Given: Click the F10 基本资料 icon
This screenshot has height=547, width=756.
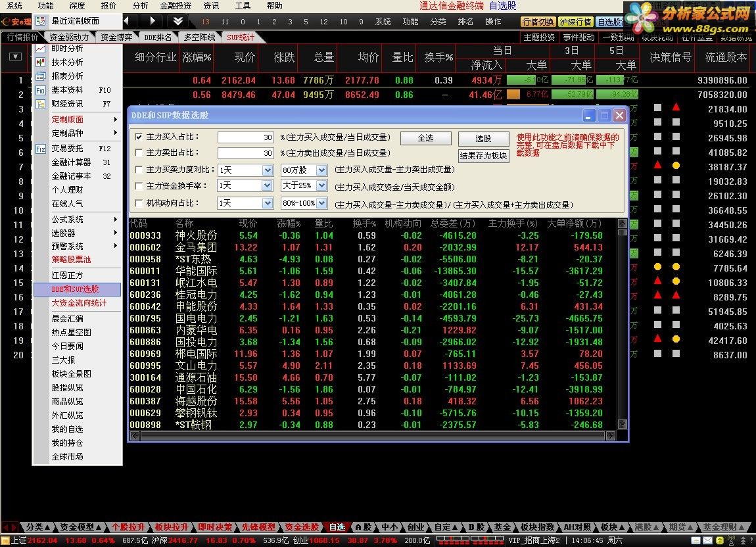Looking at the screenshot, I should tap(41, 90).
